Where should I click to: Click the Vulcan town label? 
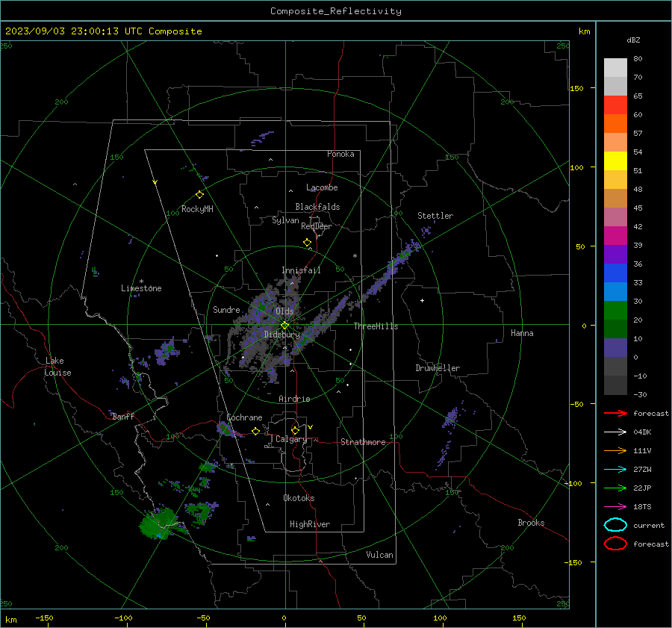(x=379, y=555)
